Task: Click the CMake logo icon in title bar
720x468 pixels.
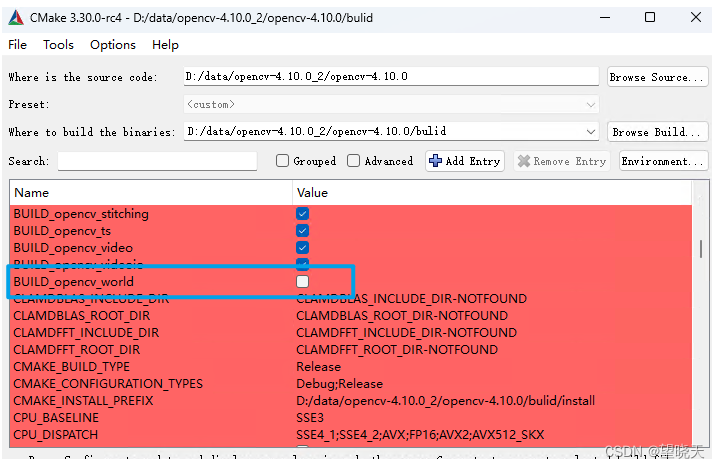Action: [16, 18]
